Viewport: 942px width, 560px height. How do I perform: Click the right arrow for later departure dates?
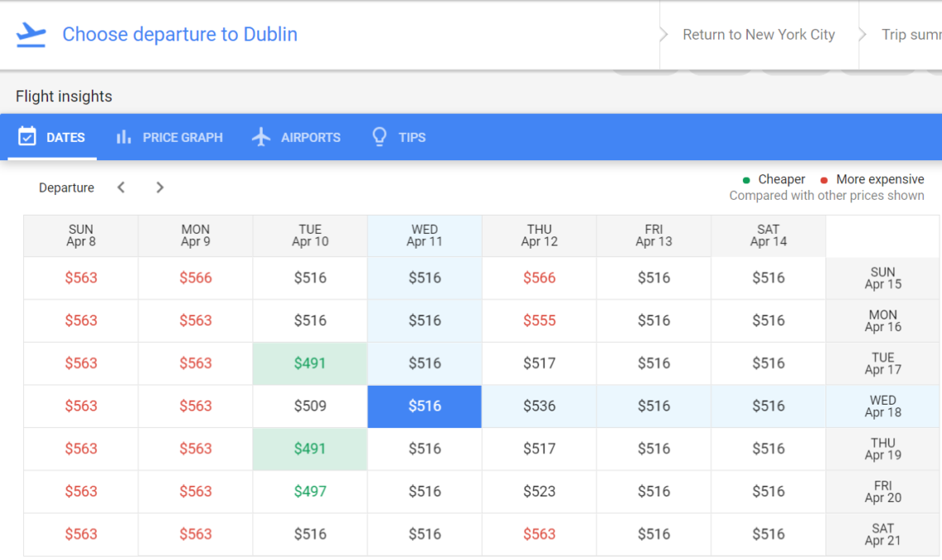159,187
